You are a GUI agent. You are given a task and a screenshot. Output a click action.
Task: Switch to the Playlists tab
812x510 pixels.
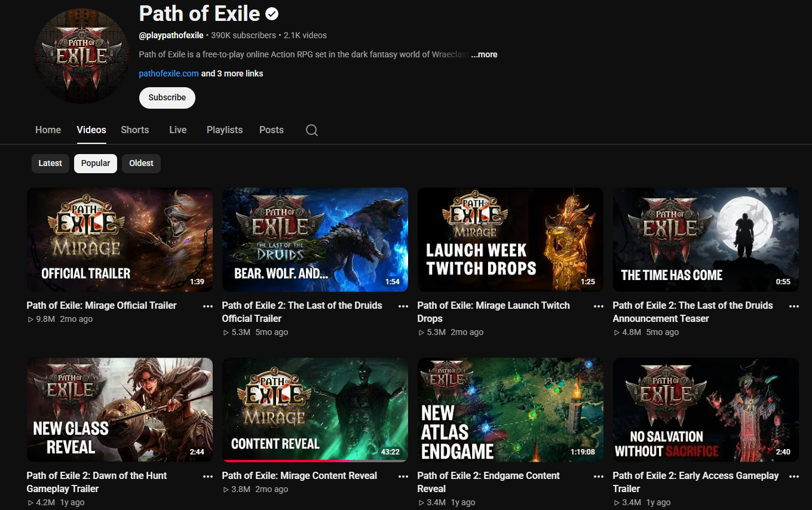[225, 130]
